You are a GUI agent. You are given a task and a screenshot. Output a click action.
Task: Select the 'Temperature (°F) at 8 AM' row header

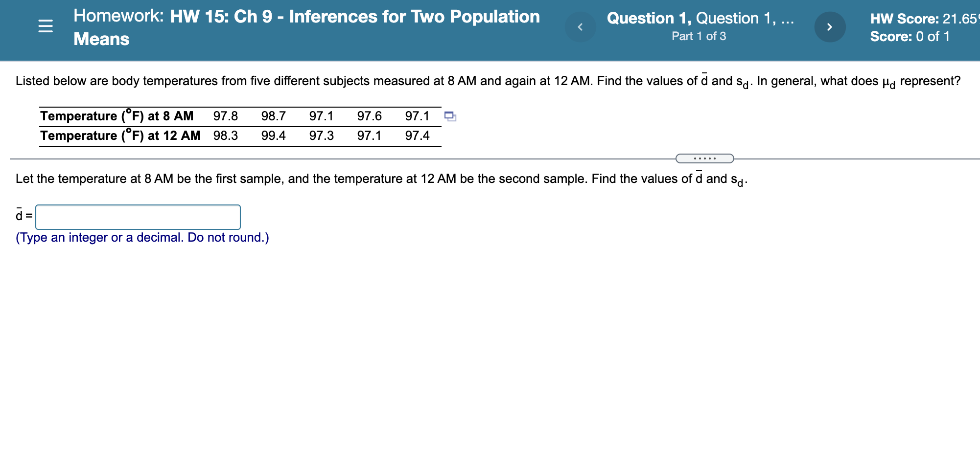pyautogui.click(x=117, y=116)
